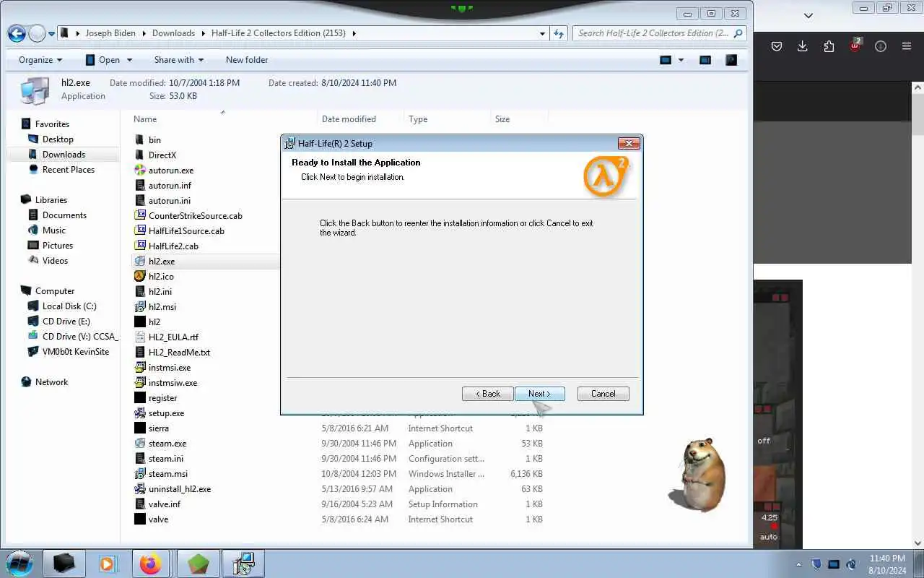Select the valve.inf file icon
This screenshot has width=924, height=578.
(140, 504)
